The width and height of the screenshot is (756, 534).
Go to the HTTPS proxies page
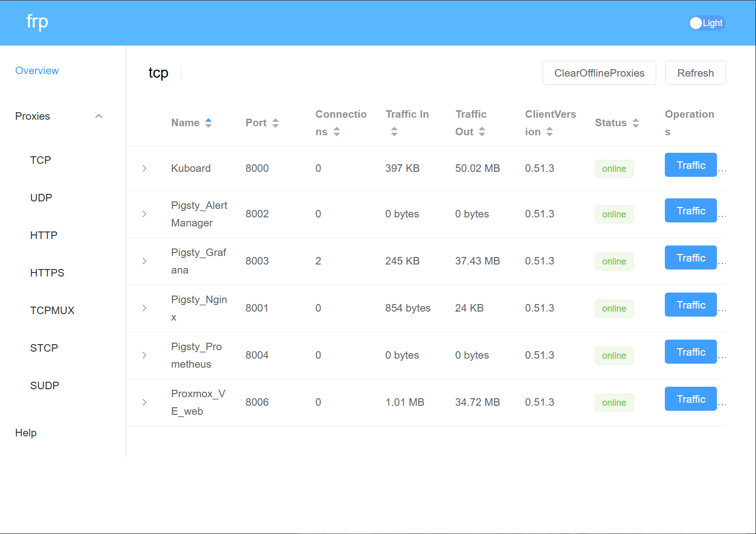tap(47, 273)
